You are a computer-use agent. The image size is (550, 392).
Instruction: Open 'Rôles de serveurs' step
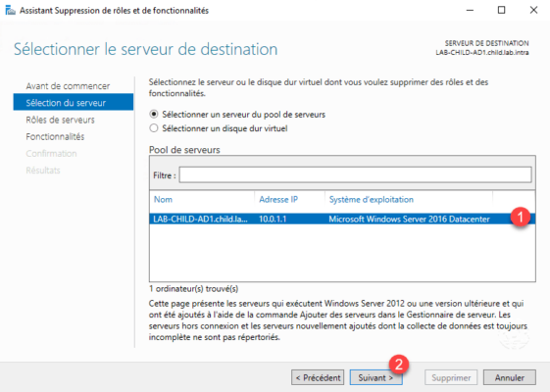coord(60,120)
